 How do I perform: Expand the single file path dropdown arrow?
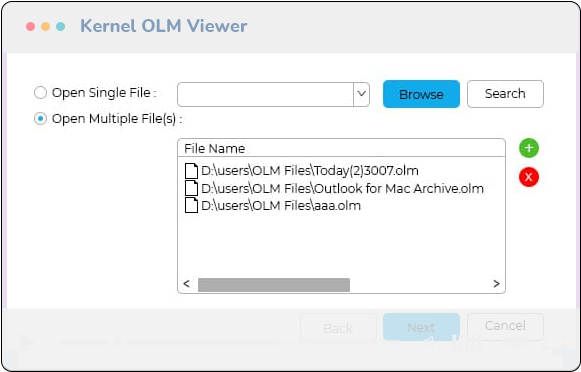click(362, 94)
